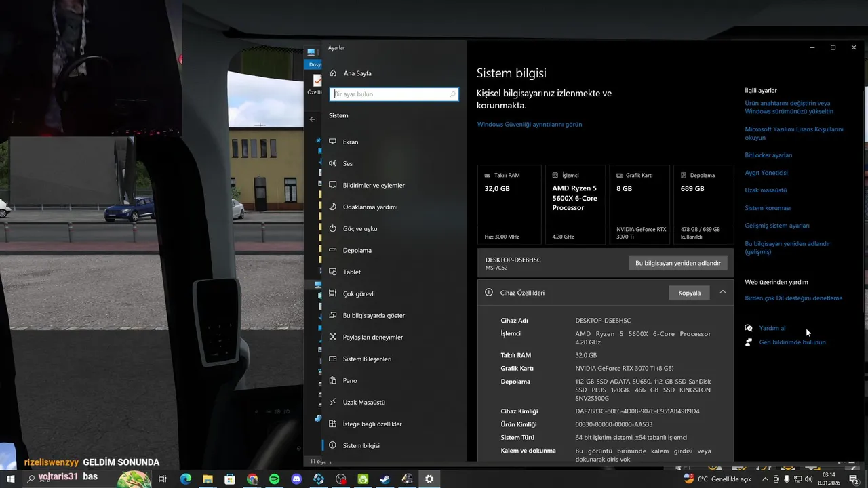Click the Bu bilgisayarda göster icon

[332, 315]
